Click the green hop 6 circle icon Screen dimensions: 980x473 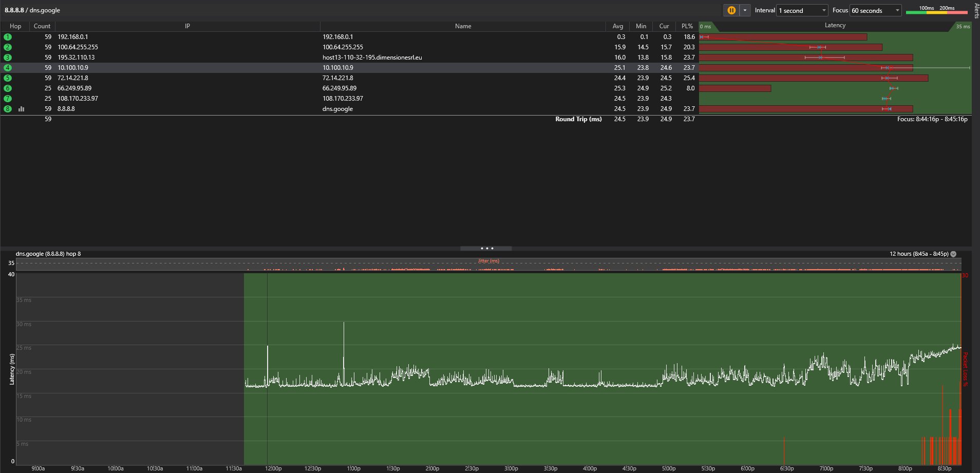click(8, 88)
